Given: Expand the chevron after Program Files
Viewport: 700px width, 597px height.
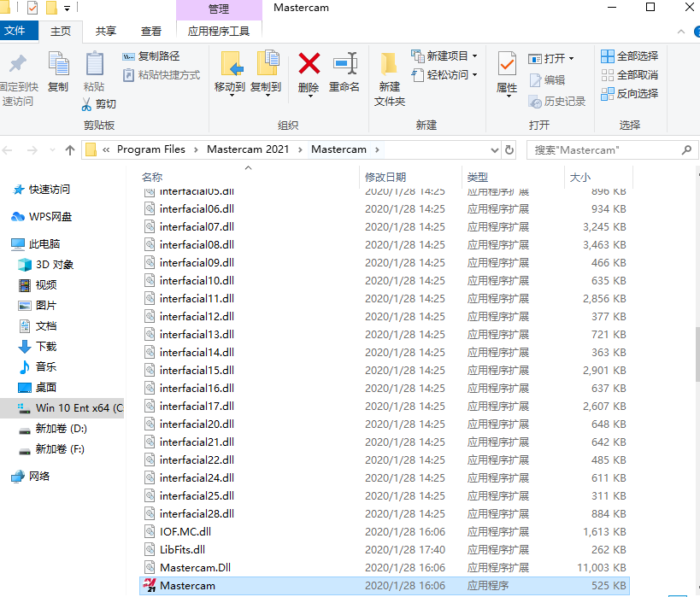Looking at the screenshot, I should [x=196, y=150].
